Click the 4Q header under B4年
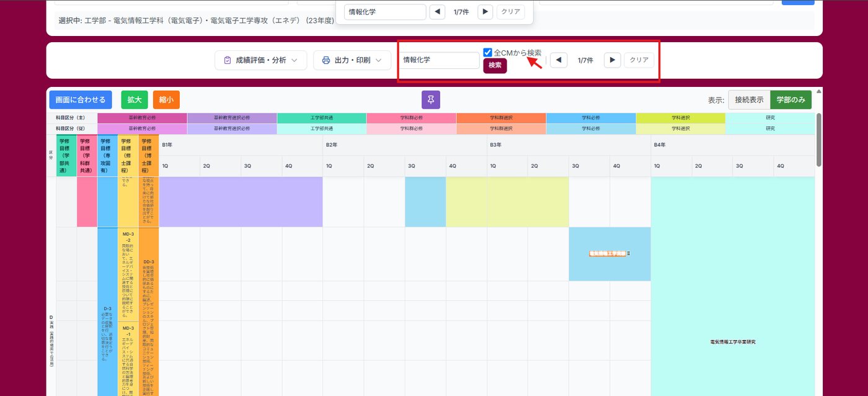The height and width of the screenshot is (396, 868). [794, 166]
